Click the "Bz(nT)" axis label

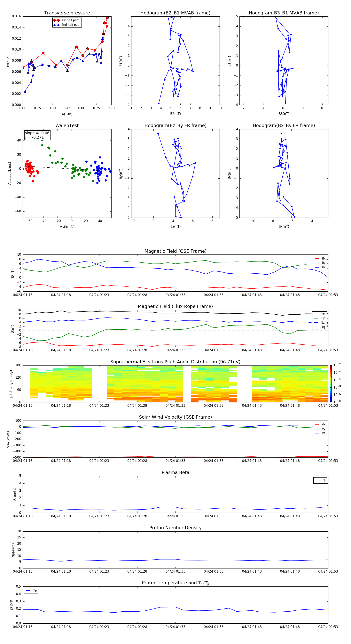[x=175, y=227]
